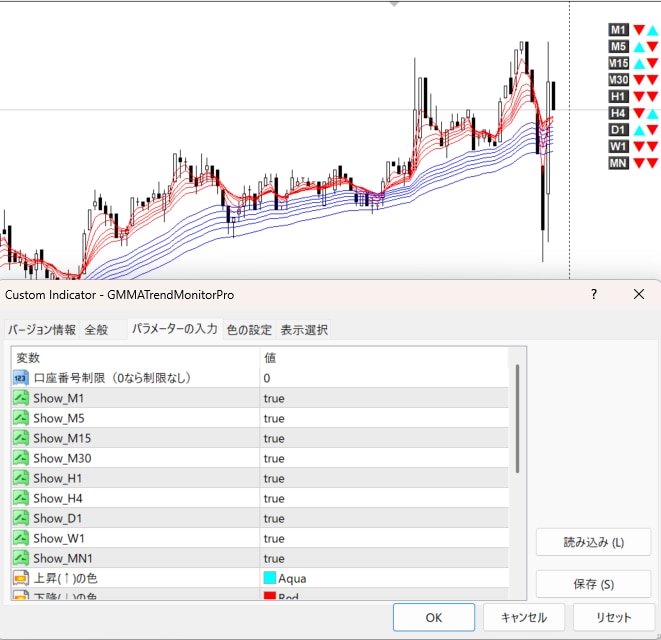Click the Show_W1 boolean parameter icon
Screen dimensions: 661x640
[x=21, y=538]
